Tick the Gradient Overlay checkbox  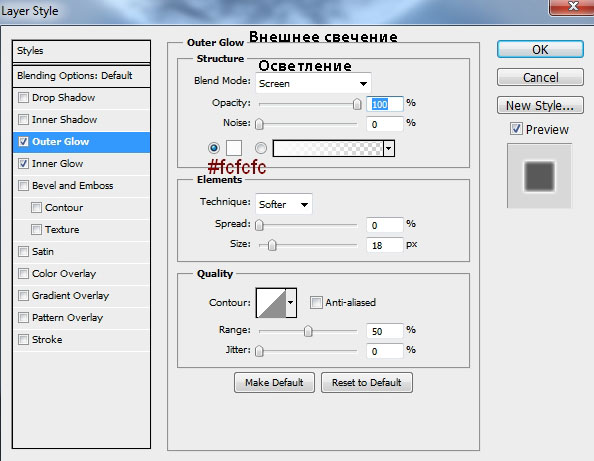23,295
